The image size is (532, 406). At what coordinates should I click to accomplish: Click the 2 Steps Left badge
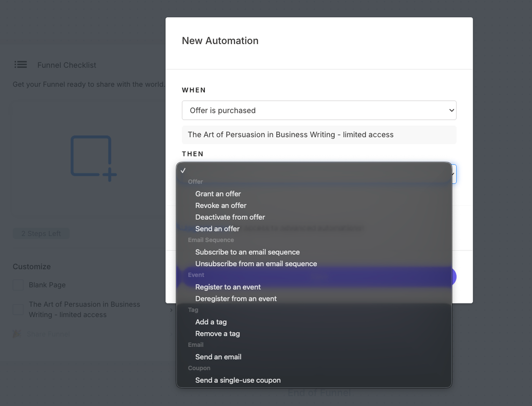click(x=41, y=233)
